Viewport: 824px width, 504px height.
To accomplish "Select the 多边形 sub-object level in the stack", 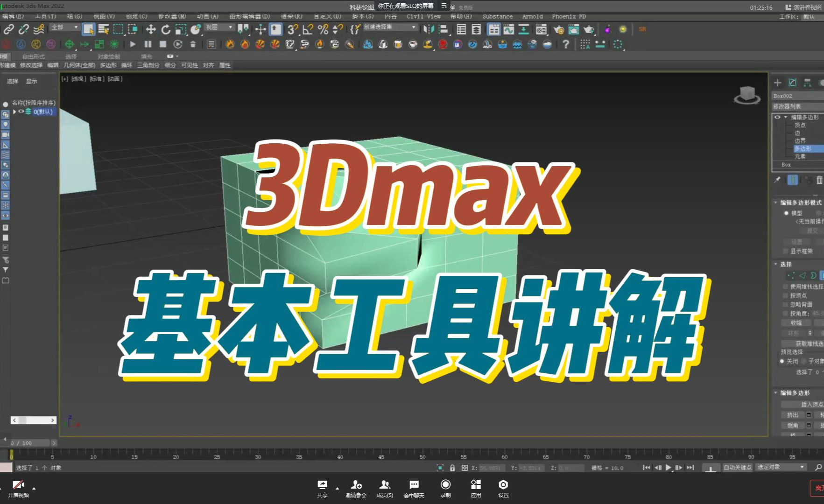I will (x=802, y=148).
